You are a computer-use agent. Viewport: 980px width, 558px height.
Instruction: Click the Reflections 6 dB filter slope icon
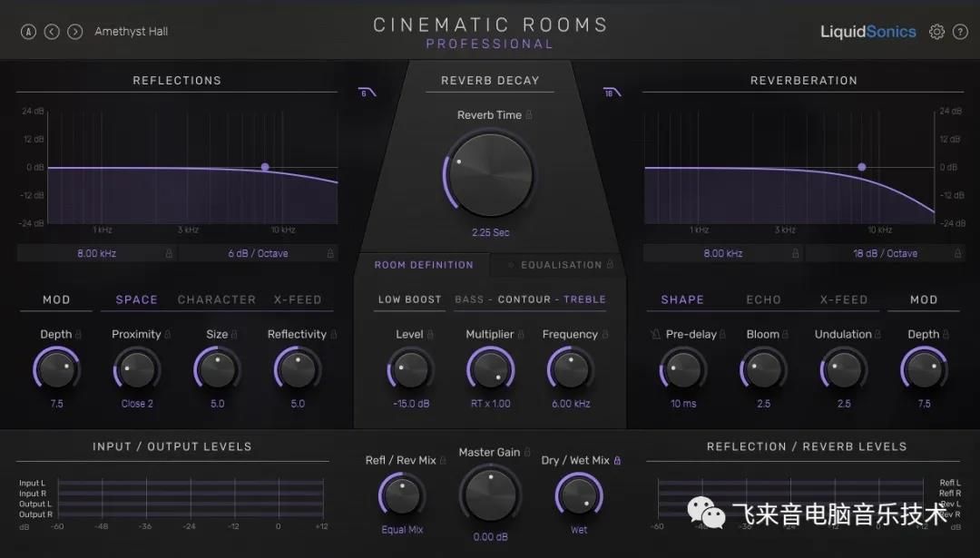tap(367, 93)
